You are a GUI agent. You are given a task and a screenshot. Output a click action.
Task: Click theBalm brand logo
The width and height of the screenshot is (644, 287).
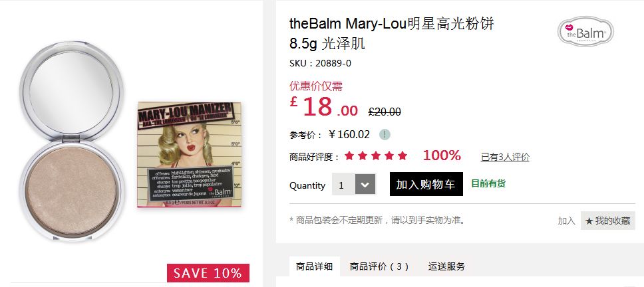click(585, 32)
